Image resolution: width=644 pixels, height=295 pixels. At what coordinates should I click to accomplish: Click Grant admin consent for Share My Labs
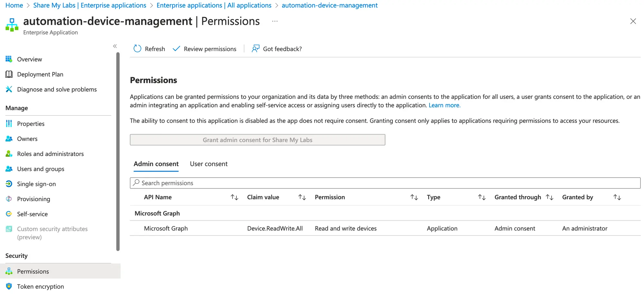(x=257, y=140)
